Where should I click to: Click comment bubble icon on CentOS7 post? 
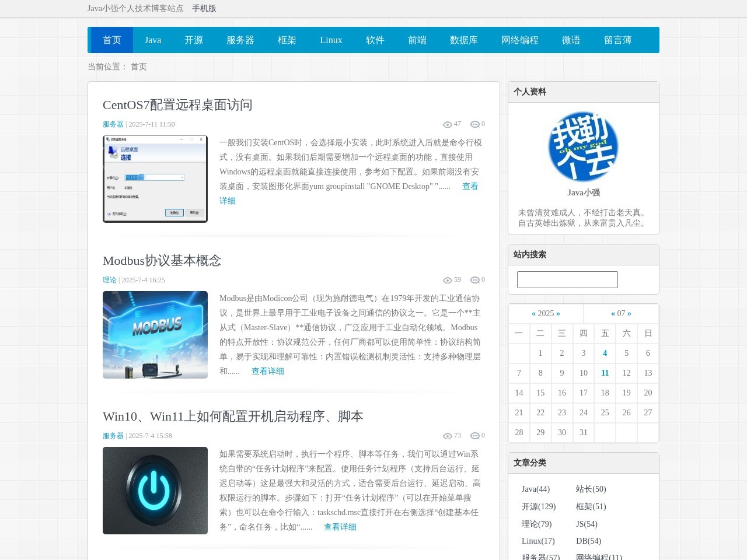[x=475, y=124]
